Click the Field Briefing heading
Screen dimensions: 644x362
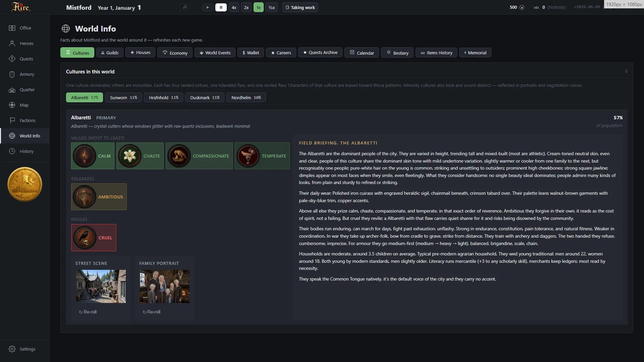(338, 143)
